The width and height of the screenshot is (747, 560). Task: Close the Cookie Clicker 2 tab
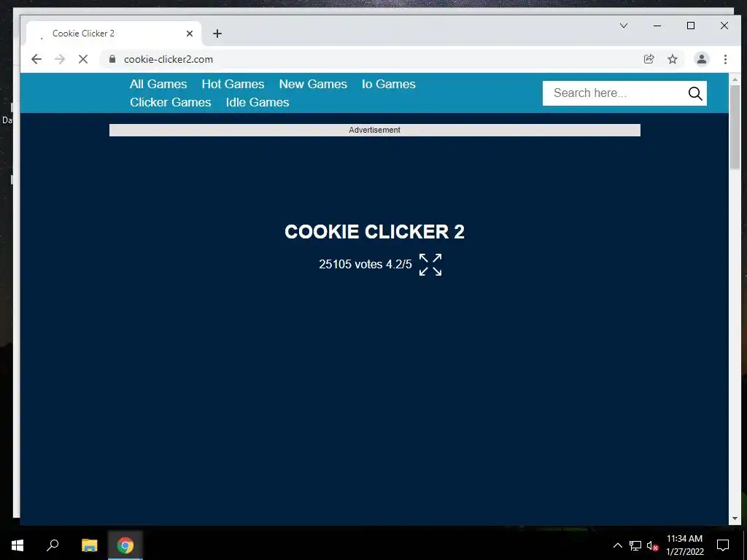click(x=190, y=34)
